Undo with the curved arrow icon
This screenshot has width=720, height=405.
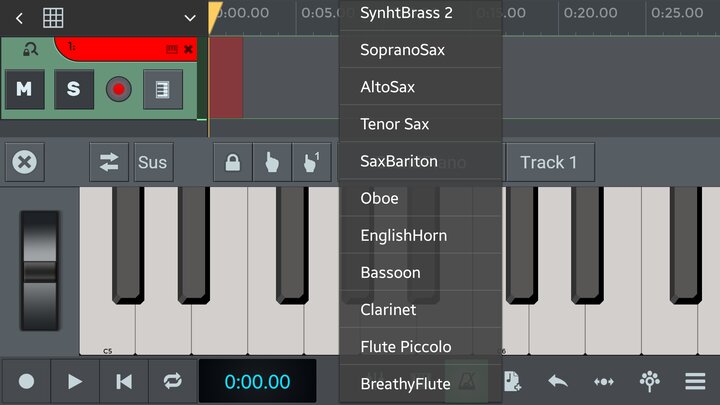558,382
